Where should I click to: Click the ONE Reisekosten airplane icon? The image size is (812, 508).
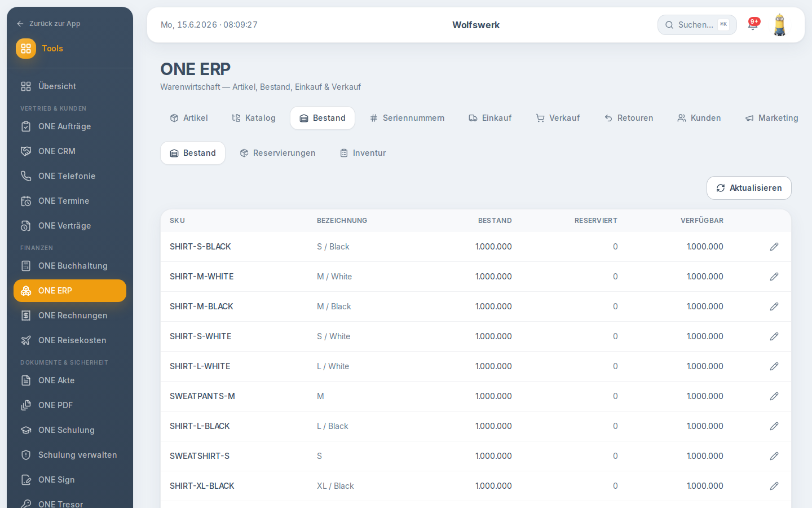point(26,340)
